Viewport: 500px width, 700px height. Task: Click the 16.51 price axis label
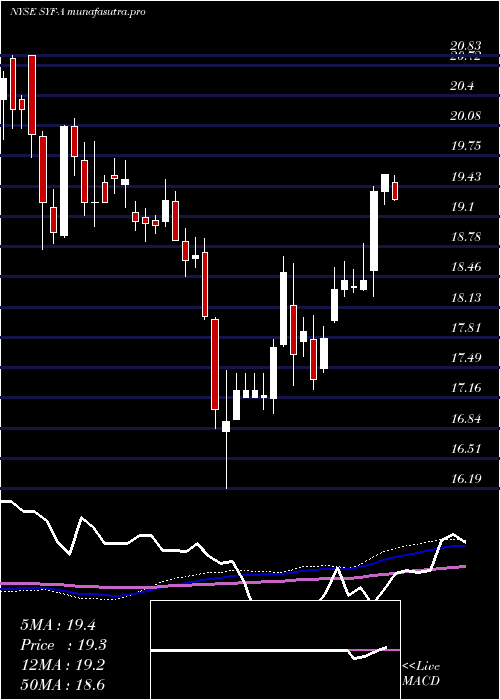tap(465, 449)
